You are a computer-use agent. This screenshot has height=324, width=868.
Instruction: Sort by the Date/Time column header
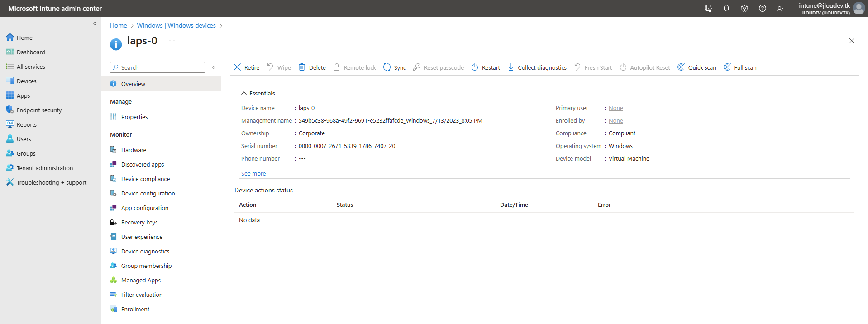click(x=514, y=205)
